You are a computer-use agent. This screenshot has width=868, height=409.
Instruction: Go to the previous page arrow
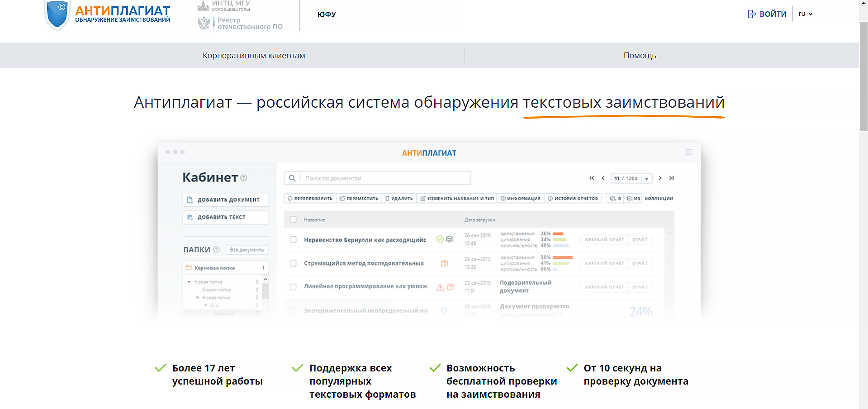pos(603,178)
